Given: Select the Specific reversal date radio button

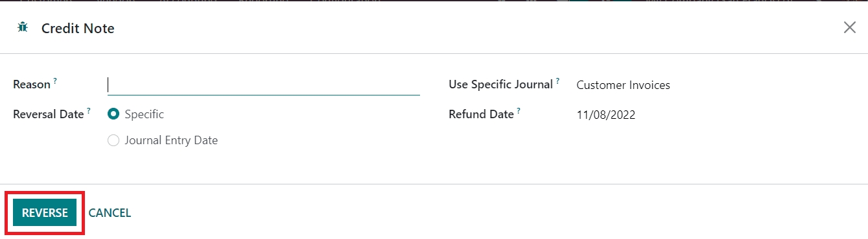Looking at the screenshot, I should coord(113,114).
